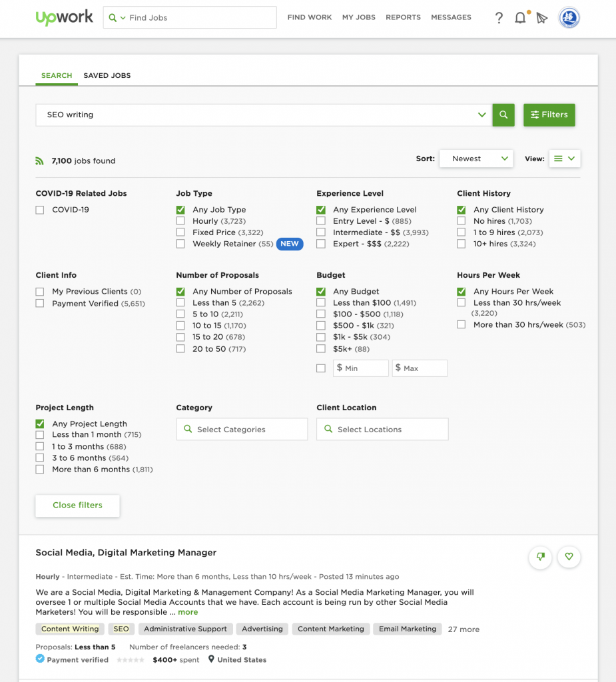Expand description with more link
The width and height of the screenshot is (616, 682).
pyautogui.click(x=188, y=612)
